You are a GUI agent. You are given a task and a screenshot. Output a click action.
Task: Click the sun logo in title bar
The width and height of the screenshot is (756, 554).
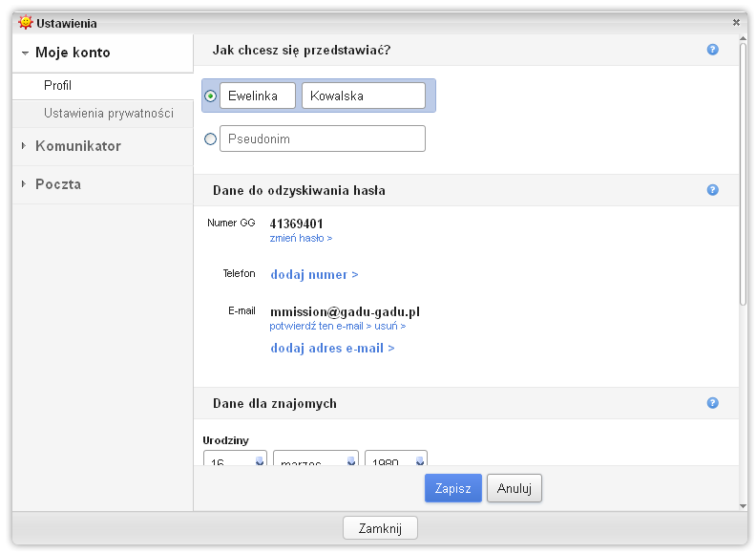26,23
